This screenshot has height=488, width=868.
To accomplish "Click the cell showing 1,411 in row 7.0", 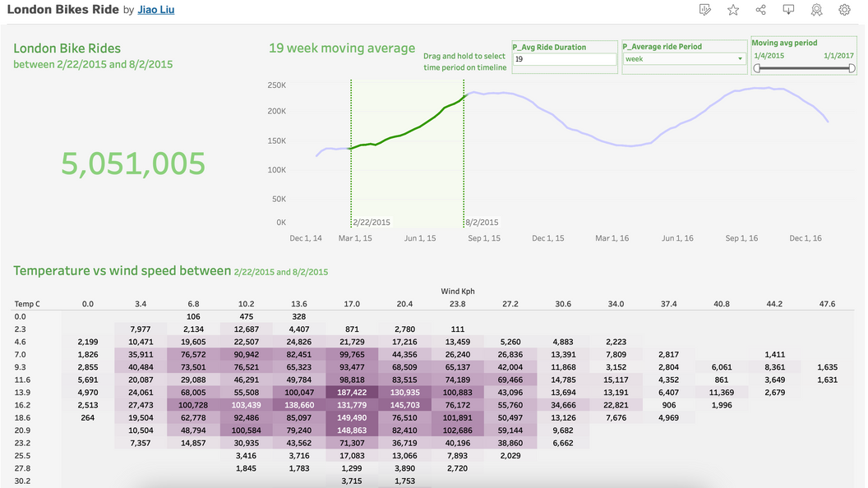I will coord(774,355).
